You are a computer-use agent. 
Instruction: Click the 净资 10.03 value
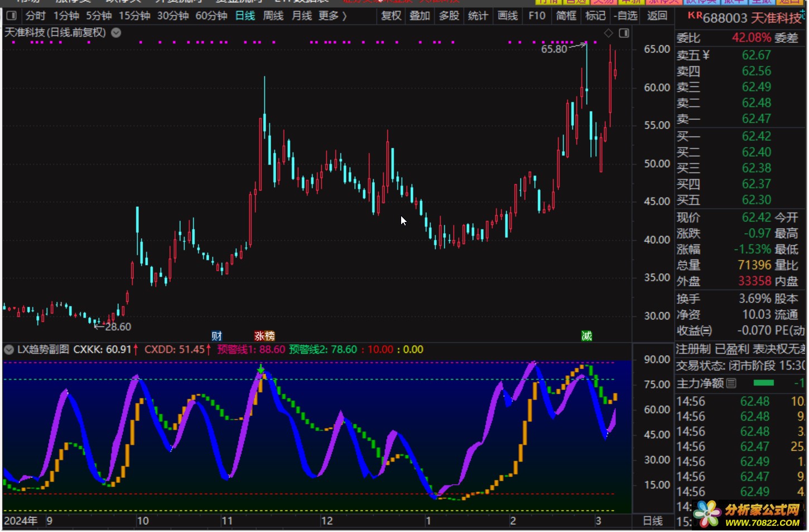(x=757, y=315)
